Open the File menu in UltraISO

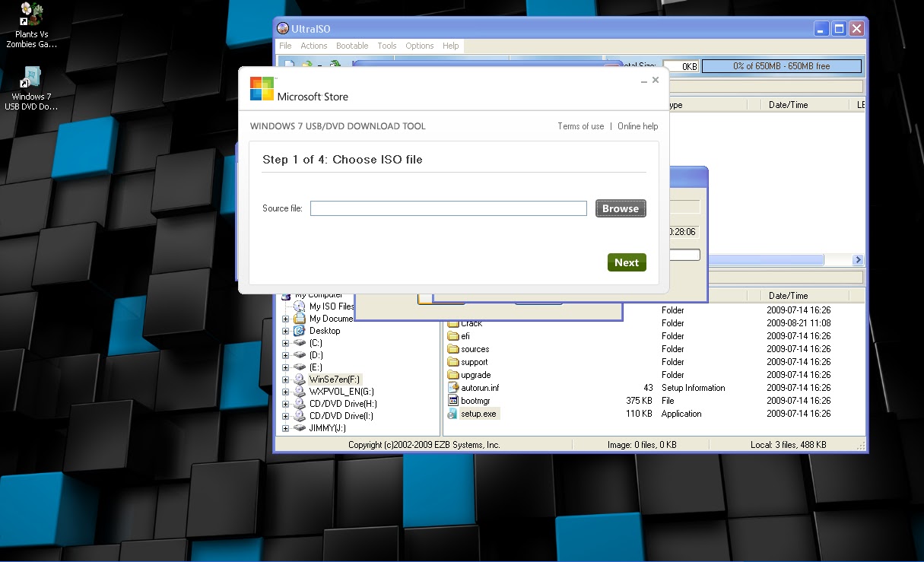[285, 46]
